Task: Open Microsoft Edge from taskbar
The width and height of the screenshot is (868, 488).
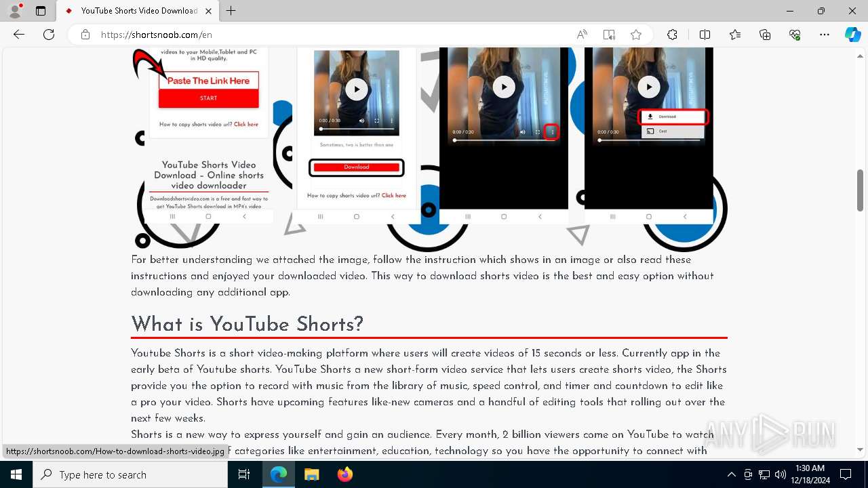Action: [279, 474]
